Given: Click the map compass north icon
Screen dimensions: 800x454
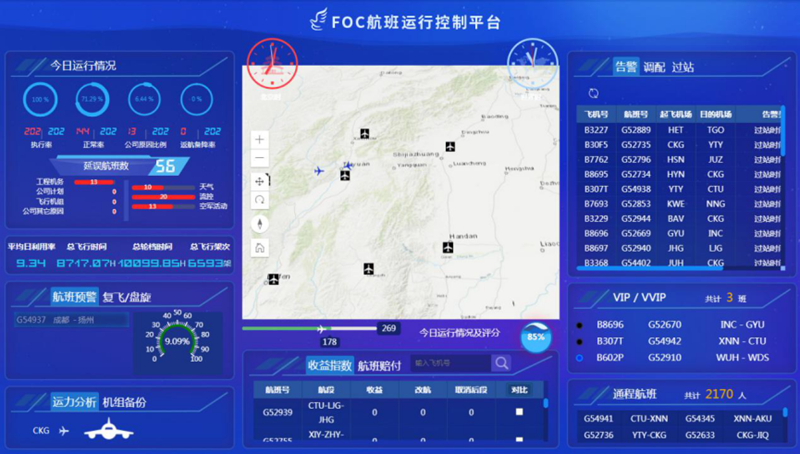Looking at the screenshot, I should tap(259, 223).
